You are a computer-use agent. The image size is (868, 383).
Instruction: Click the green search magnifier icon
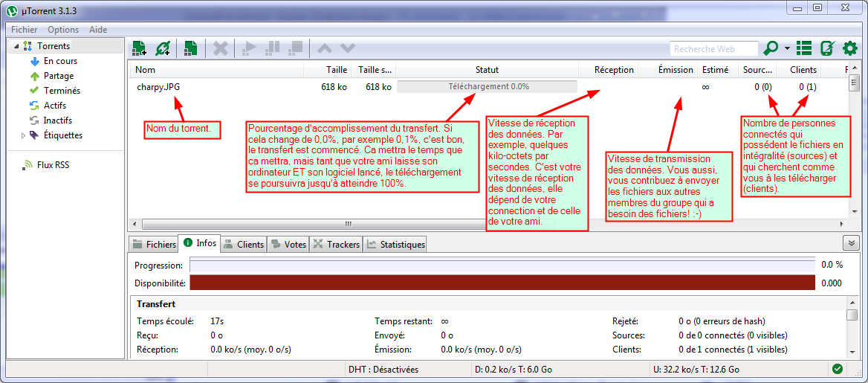771,49
